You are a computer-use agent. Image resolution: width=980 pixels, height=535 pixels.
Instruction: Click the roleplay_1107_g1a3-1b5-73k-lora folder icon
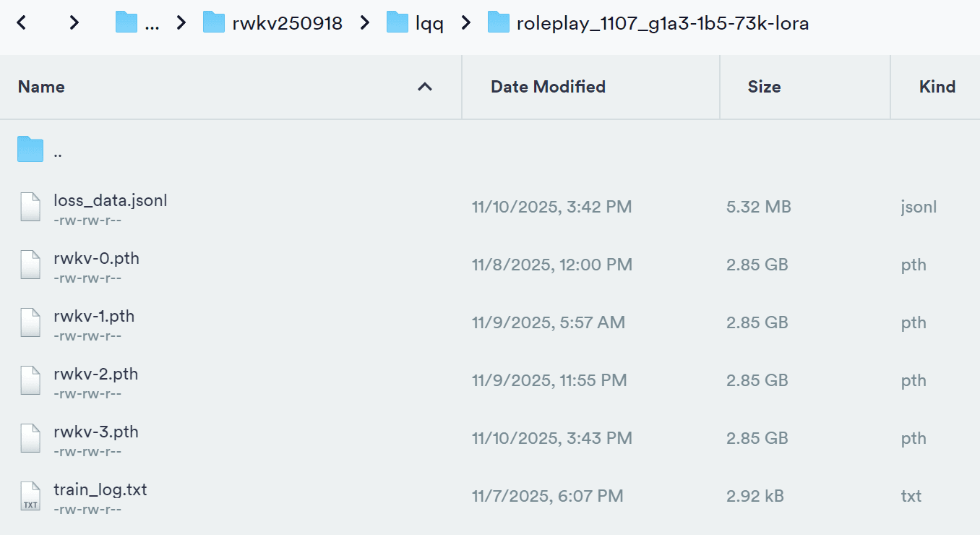pos(499,22)
